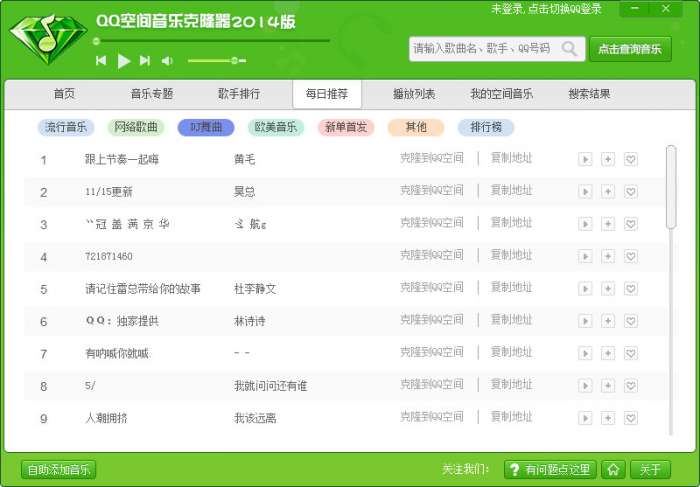Screen dimensions: 700x487
Task: Add song 721871460 to playlist
Action: pyautogui.click(x=608, y=256)
